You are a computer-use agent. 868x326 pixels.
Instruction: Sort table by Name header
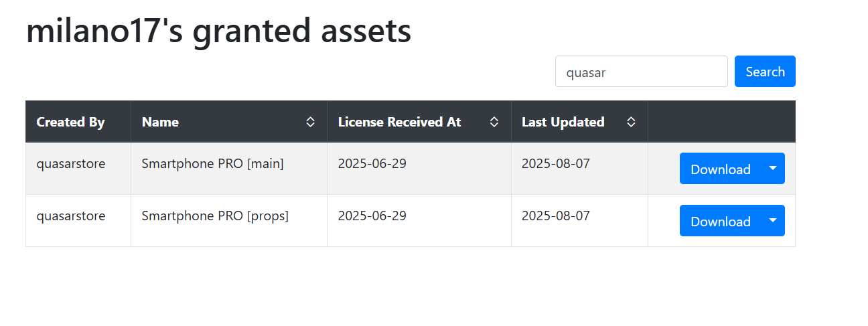[229, 122]
